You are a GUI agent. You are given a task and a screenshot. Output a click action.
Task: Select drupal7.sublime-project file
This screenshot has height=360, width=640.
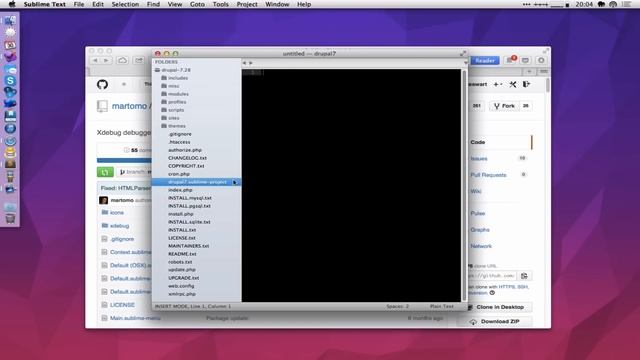click(x=197, y=182)
